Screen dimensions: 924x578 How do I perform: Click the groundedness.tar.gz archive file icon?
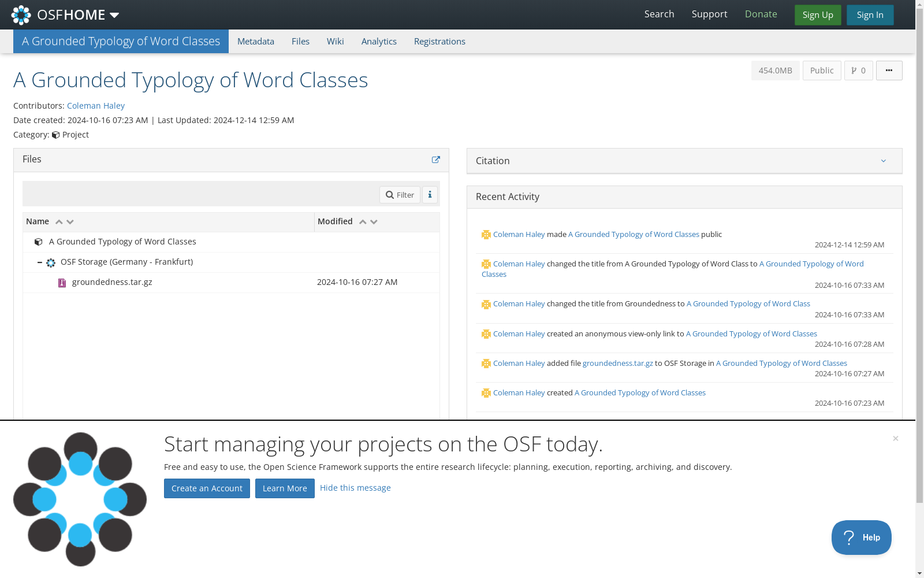[x=62, y=283]
